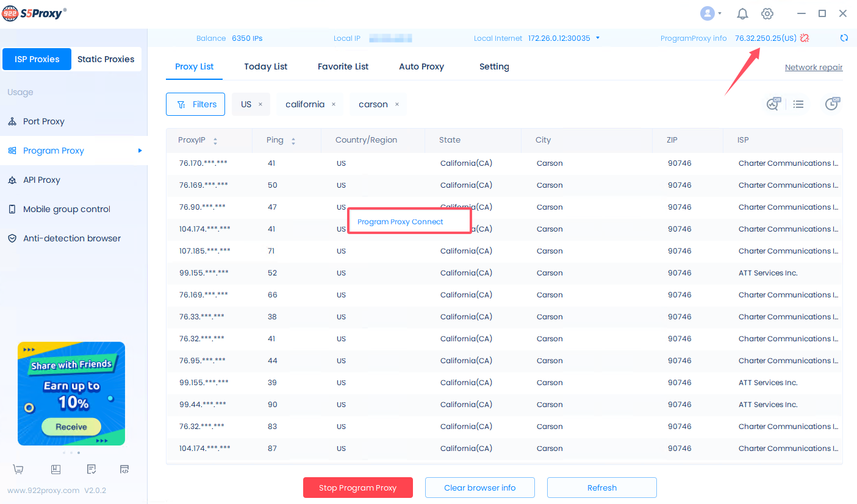
Task: Select Anti-detection browser in sidebar
Action: coord(73,238)
